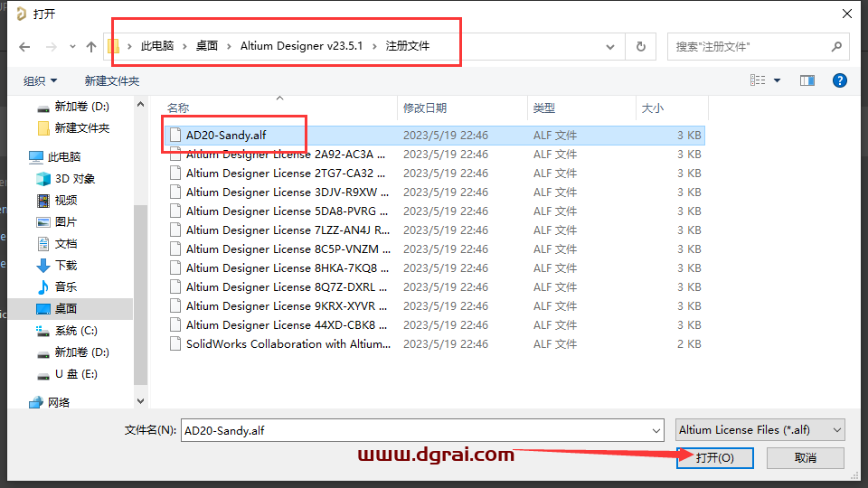This screenshot has height=488, width=868.
Task: Refresh the folder with the refresh icon
Action: pos(641,47)
